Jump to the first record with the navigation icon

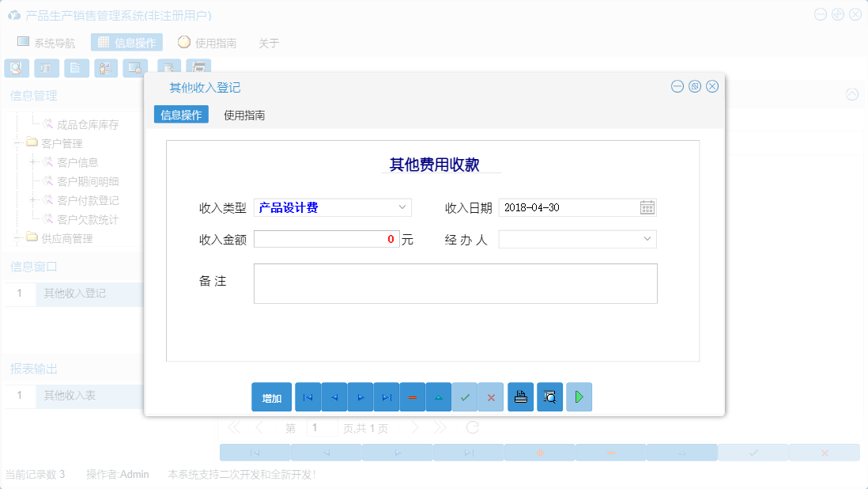pos(308,396)
